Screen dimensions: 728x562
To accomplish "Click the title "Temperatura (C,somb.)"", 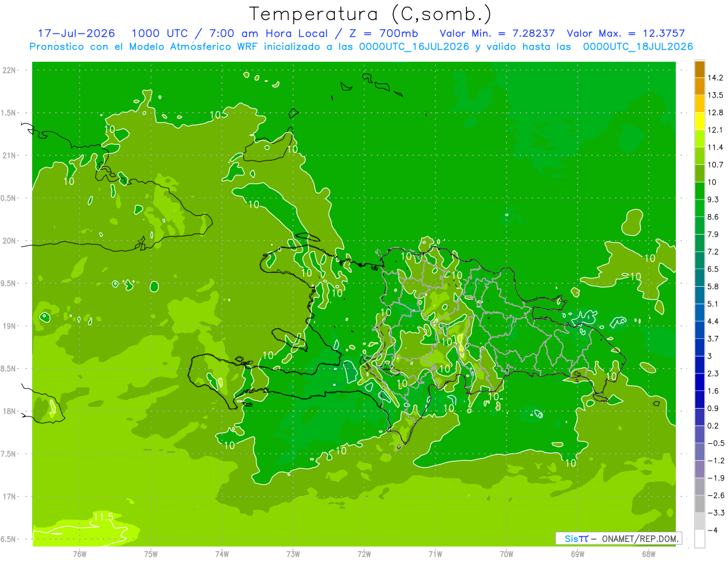I will coord(371,14).
